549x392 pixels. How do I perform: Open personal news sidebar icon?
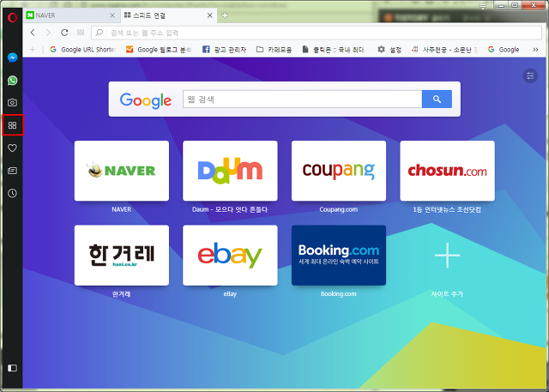pos(12,171)
